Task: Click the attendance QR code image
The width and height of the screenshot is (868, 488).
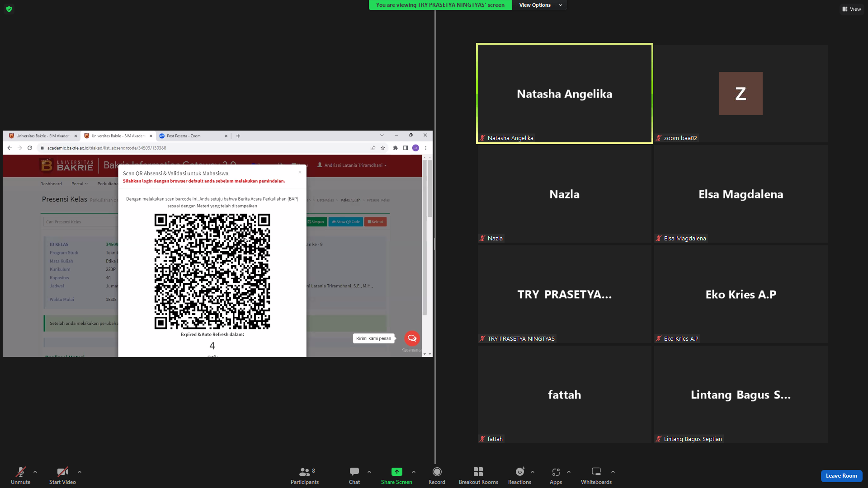Action: (x=212, y=271)
